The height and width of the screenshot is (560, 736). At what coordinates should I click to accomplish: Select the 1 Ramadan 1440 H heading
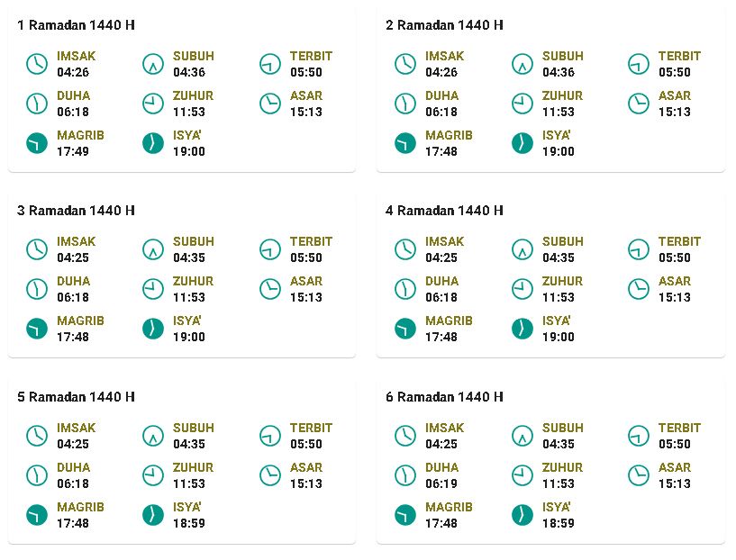pos(76,25)
